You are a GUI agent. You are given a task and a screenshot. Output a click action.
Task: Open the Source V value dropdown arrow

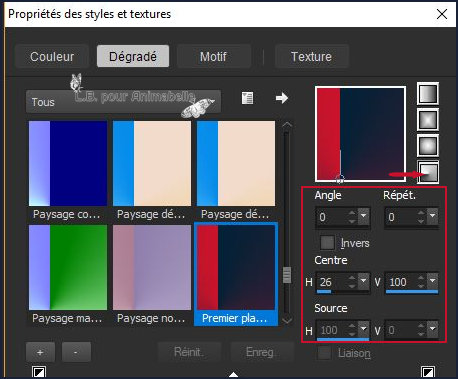point(432,330)
